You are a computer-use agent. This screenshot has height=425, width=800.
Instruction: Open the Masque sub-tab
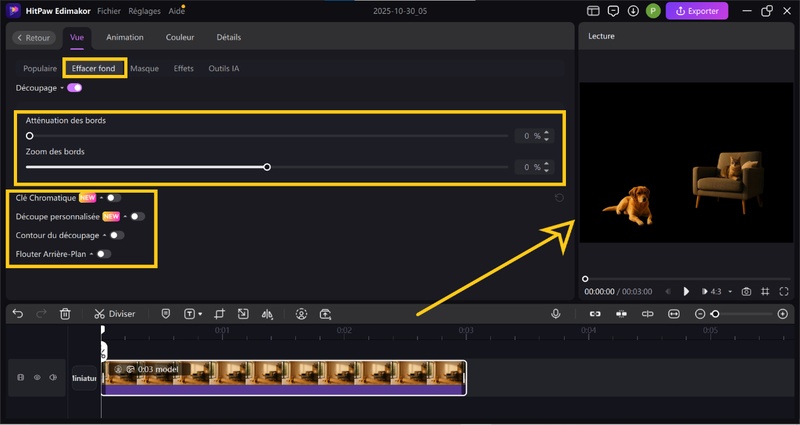144,69
